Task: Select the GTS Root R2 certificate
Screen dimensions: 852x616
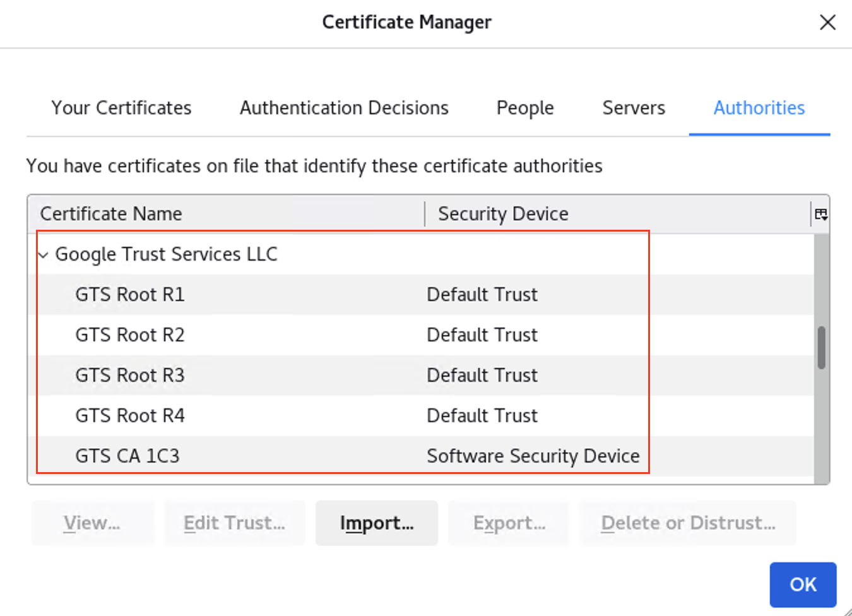Action: coord(130,335)
